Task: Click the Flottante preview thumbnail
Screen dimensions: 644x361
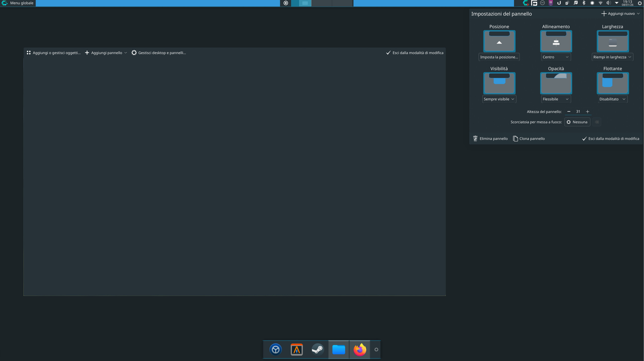Action: coord(612,83)
